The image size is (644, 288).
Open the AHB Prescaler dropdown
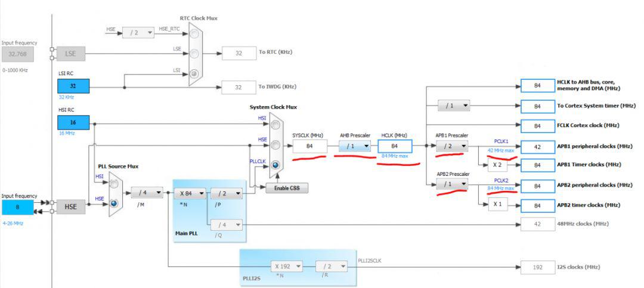[355, 146]
